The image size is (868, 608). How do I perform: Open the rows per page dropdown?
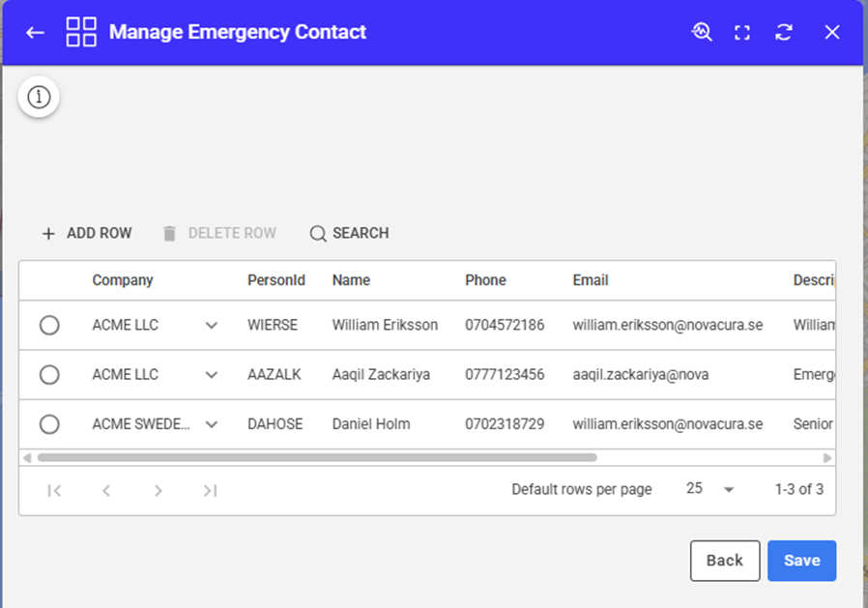click(x=710, y=490)
